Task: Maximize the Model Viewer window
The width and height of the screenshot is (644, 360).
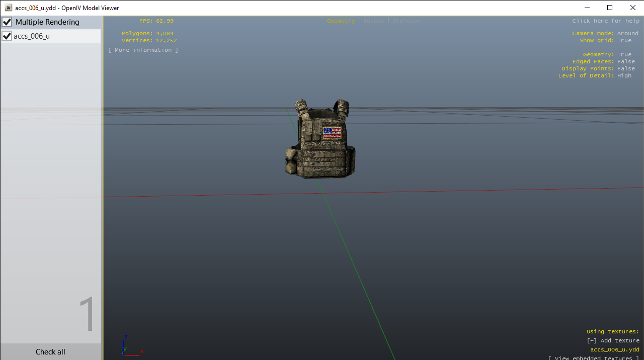Action: click(610, 8)
